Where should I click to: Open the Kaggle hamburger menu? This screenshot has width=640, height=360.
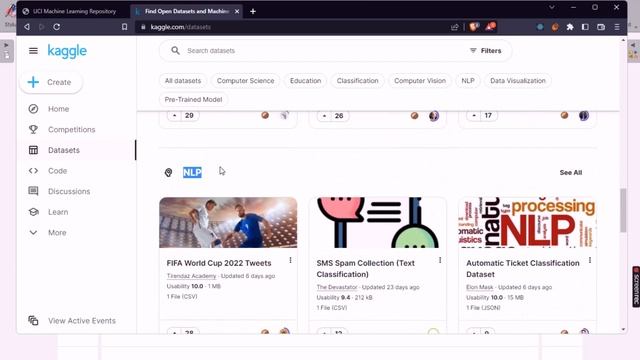(33, 51)
